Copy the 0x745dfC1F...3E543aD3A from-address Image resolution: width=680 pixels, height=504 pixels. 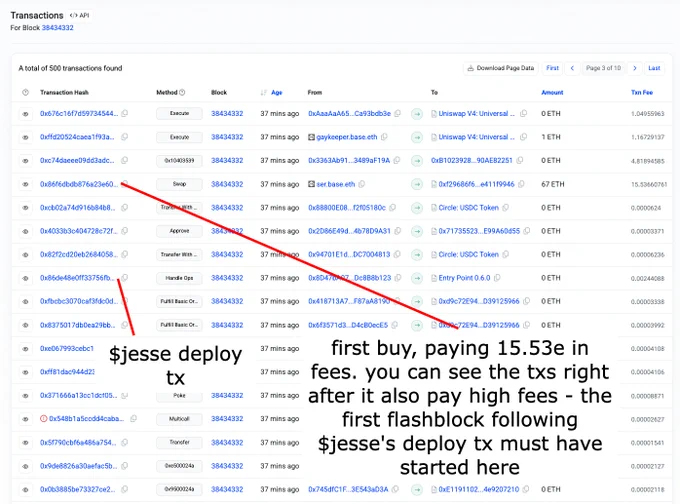(395, 489)
